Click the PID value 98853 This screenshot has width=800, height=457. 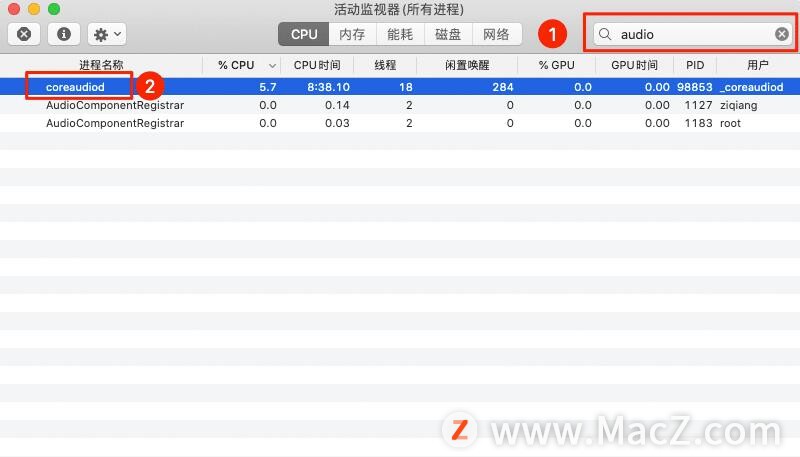(x=694, y=87)
